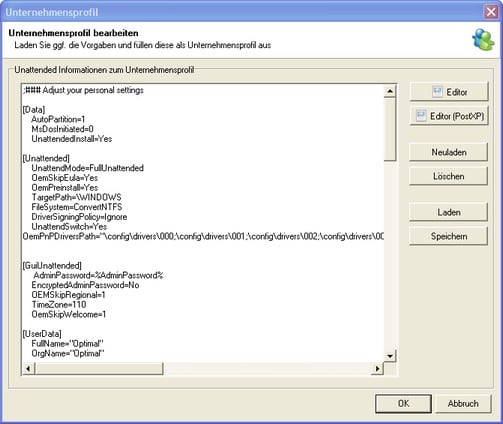Click the horizontal scrollbar right arrow

tap(377, 368)
